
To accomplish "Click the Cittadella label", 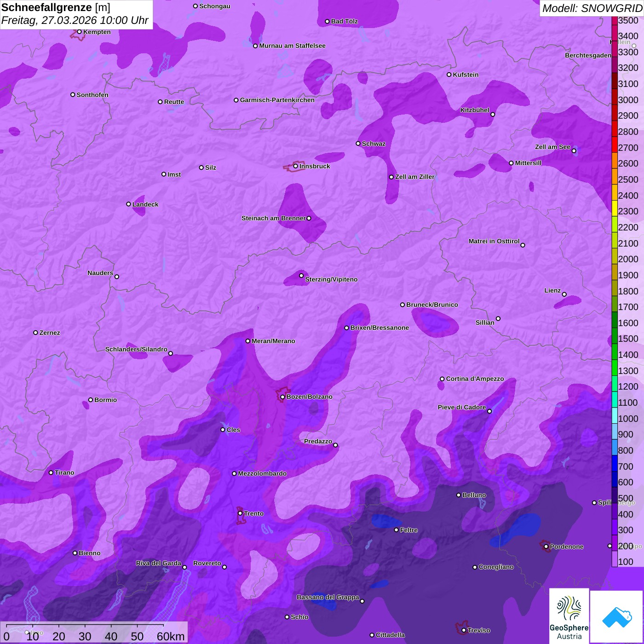I will point(391,635).
